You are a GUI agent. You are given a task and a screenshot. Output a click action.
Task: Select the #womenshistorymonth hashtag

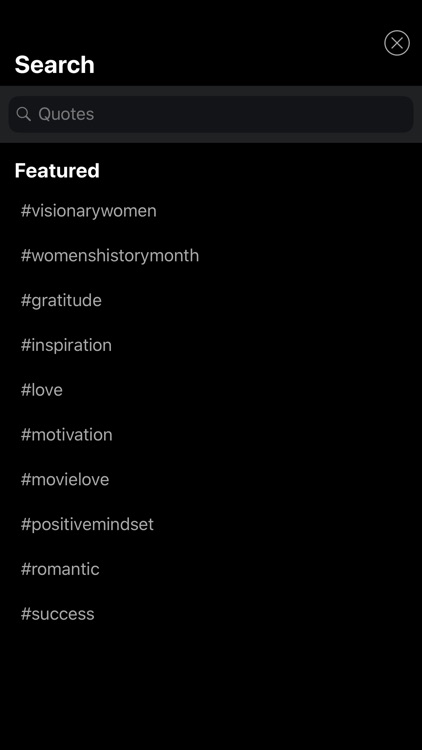point(110,255)
